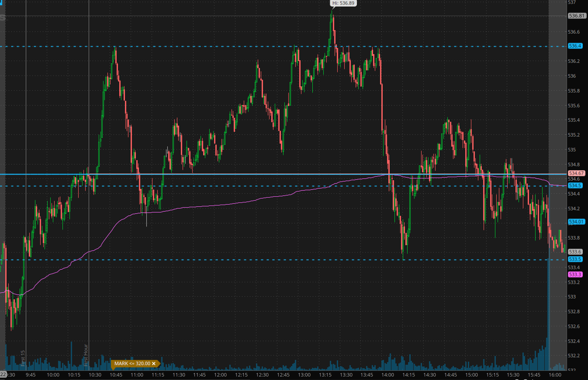588x380 pixels.
Task: Select the 536.4 blue price level tag
Action: [575, 46]
